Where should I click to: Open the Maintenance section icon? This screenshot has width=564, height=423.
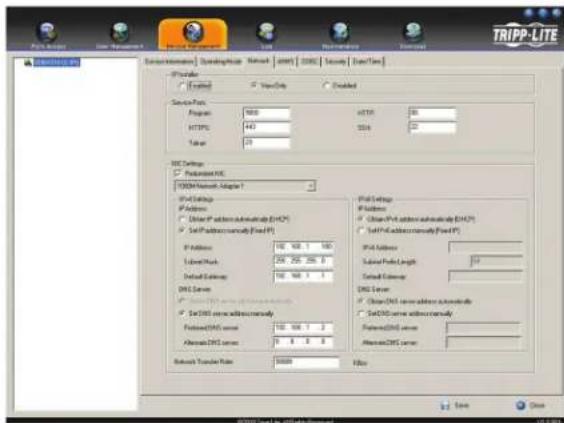340,32
